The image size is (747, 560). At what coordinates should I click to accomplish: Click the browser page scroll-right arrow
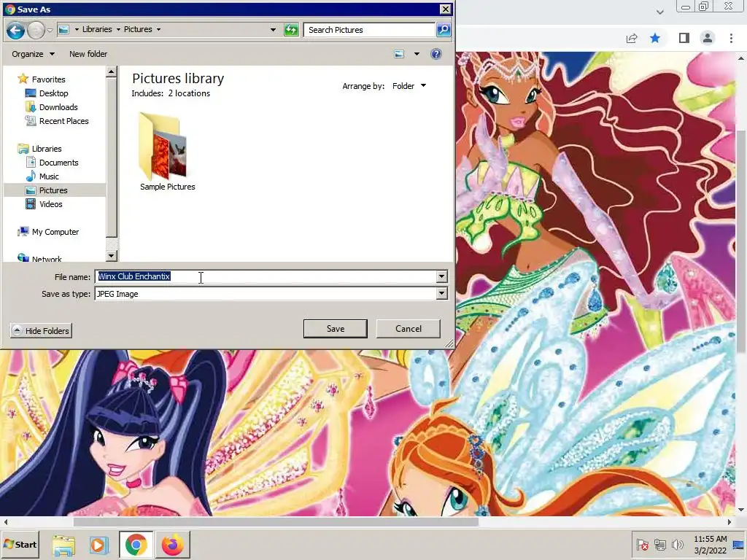729,522
